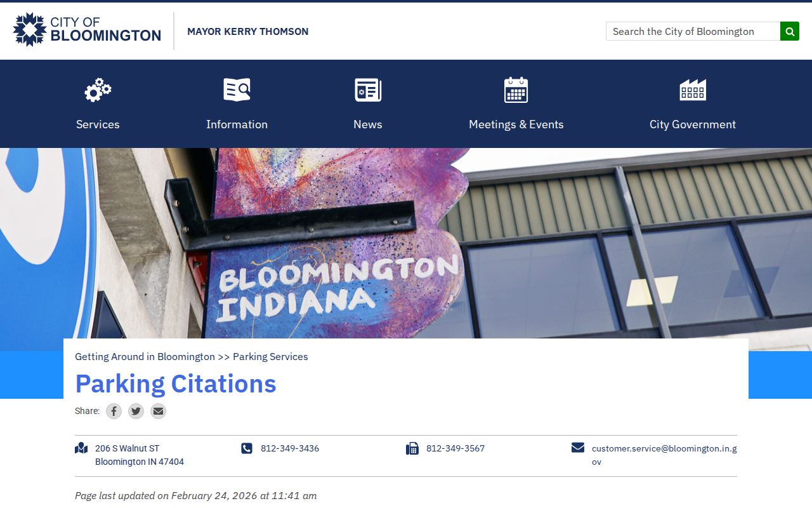Click the City Government building icon
This screenshot has height=508, width=812.
tap(693, 90)
